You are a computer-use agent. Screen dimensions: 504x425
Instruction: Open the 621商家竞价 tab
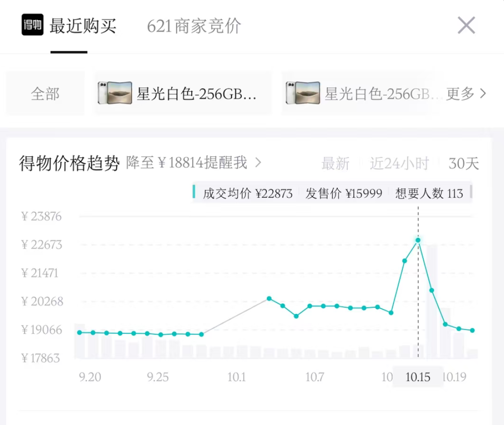coord(194,26)
